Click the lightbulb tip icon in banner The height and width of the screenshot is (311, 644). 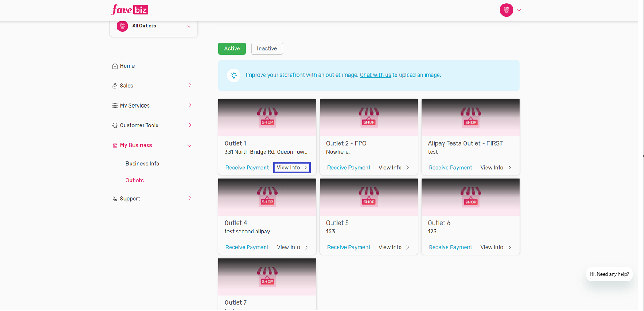pos(234,75)
